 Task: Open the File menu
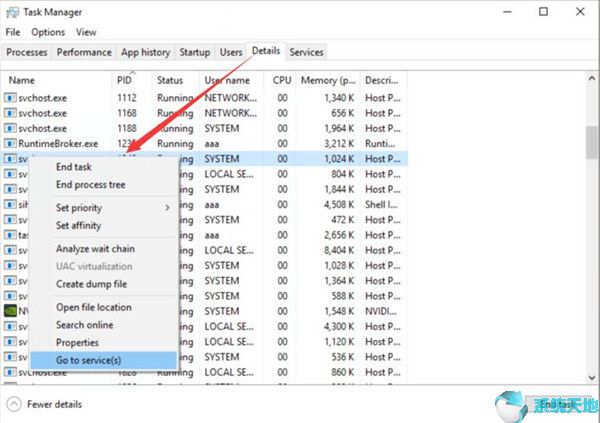12,33
